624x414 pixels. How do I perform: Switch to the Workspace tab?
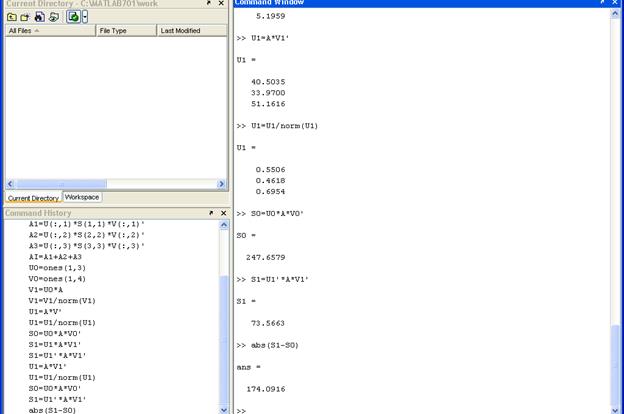click(82, 197)
